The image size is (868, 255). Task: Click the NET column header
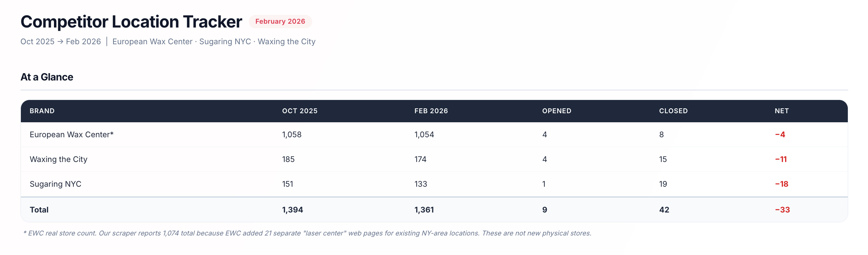tap(781, 111)
